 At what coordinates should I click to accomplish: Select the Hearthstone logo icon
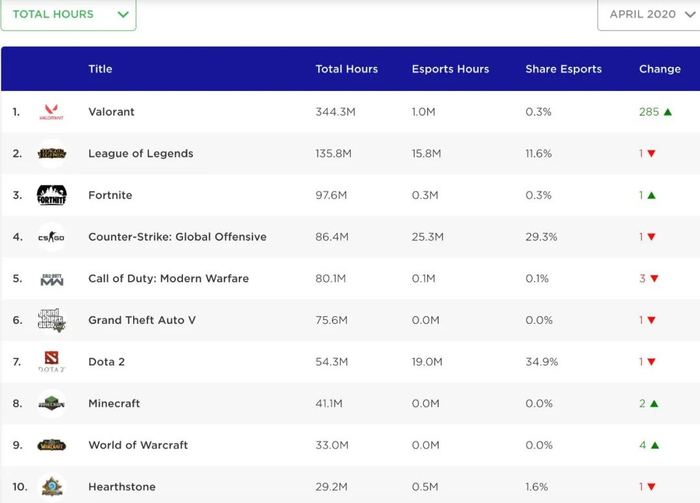click(51, 487)
